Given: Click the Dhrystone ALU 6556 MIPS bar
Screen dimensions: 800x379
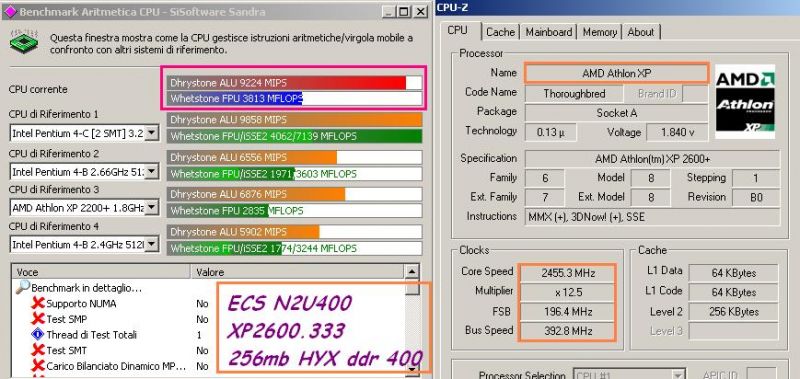Looking at the screenshot, I should pos(294,157).
